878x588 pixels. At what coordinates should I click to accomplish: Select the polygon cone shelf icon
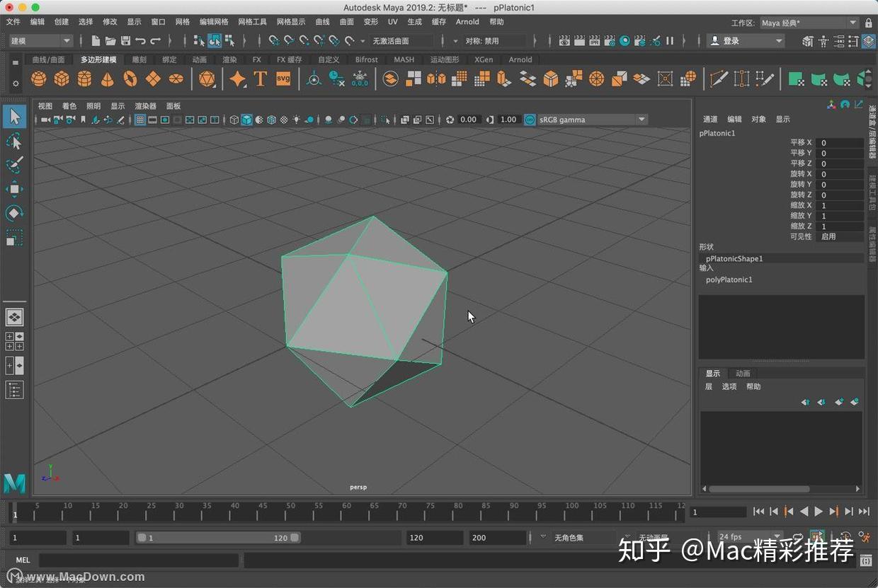click(108, 79)
